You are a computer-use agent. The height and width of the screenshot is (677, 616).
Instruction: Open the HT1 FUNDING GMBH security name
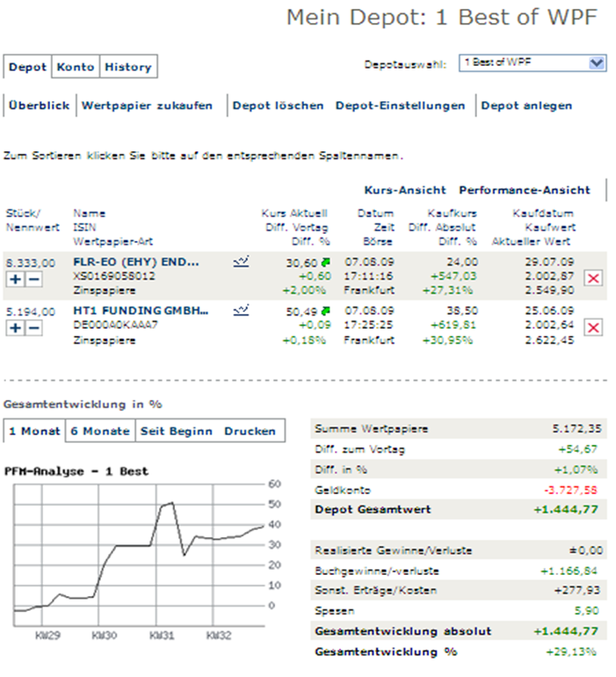(141, 310)
